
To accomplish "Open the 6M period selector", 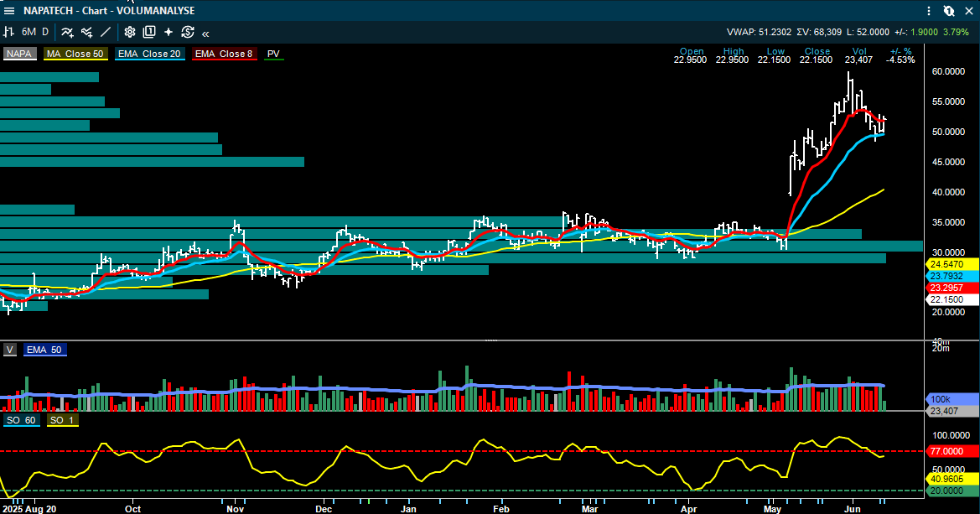I will click(x=29, y=32).
